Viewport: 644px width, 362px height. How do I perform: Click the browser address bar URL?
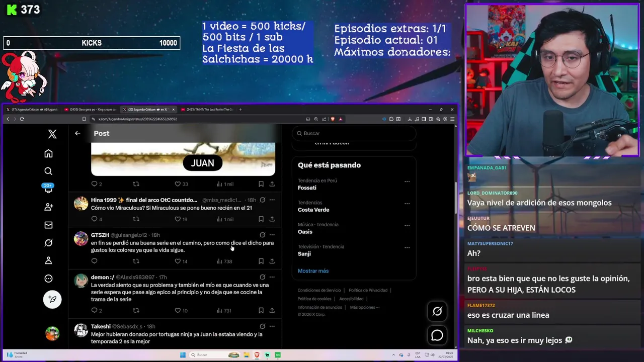click(138, 119)
